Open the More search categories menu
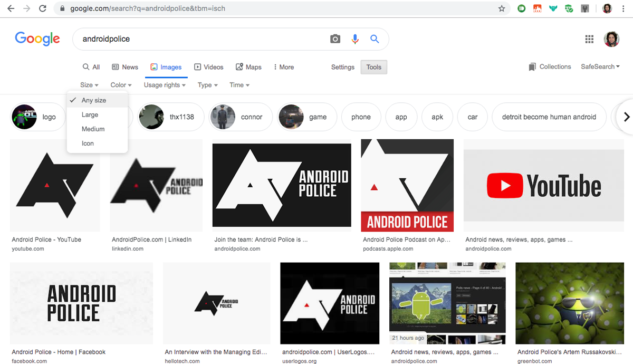Screen dimensions: 633x364 tap(283, 67)
